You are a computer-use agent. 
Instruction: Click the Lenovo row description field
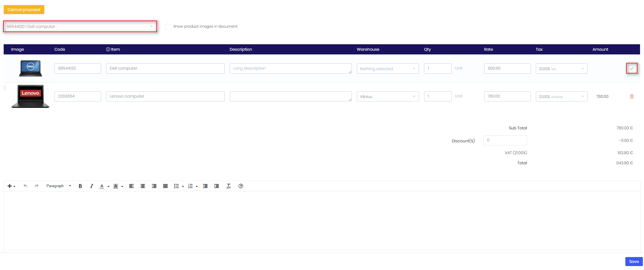291,96
